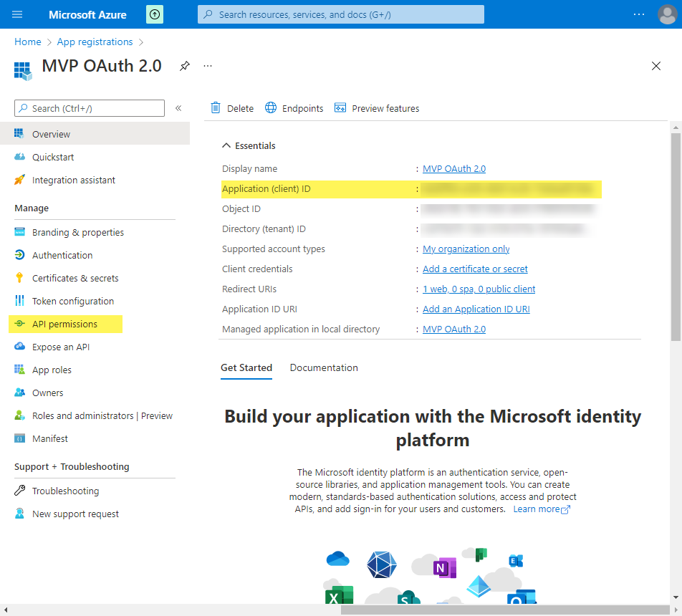Collapse the side menu with the double chevron
The image size is (682, 616).
tap(178, 108)
